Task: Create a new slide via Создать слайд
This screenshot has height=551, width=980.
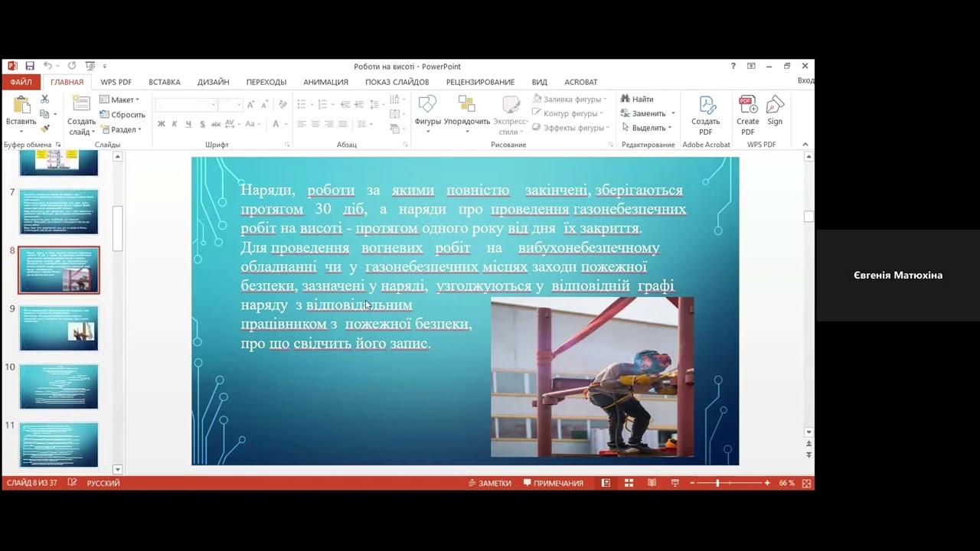Action: point(81,115)
